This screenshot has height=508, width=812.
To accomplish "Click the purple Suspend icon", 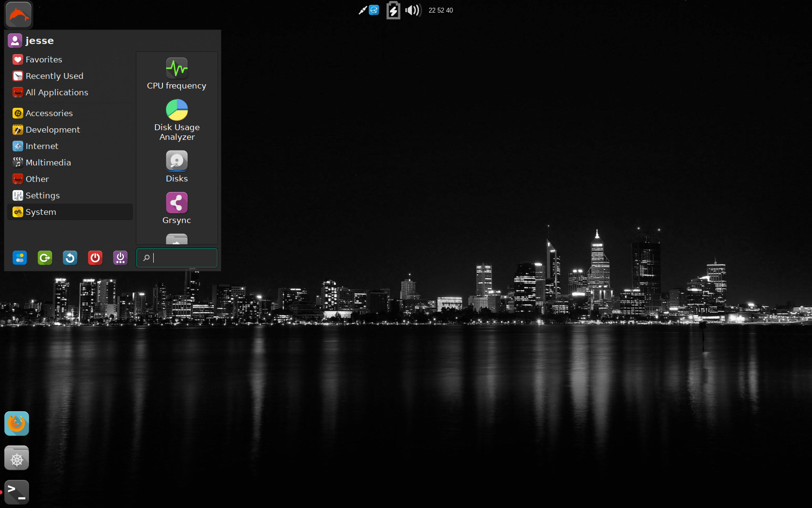I will click(120, 258).
